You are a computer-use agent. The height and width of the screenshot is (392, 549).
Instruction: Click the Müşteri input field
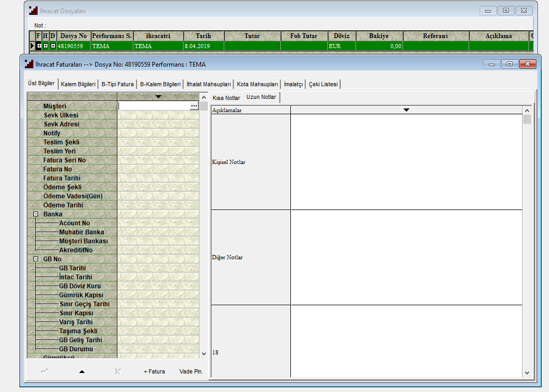pyautogui.click(x=153, y=106)
